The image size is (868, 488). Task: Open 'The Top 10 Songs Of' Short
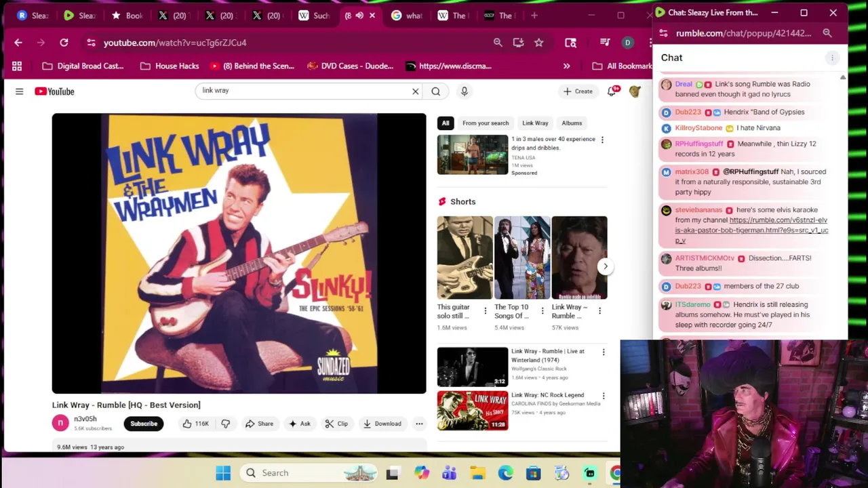click(x=522, y=258)
